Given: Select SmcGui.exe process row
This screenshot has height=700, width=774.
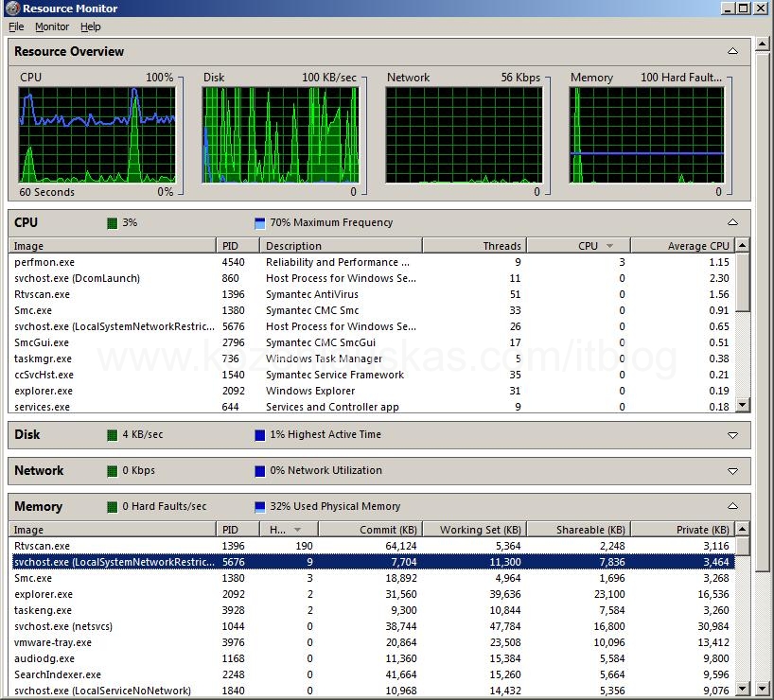Looking at the screenshot, I should coord(372,342).
